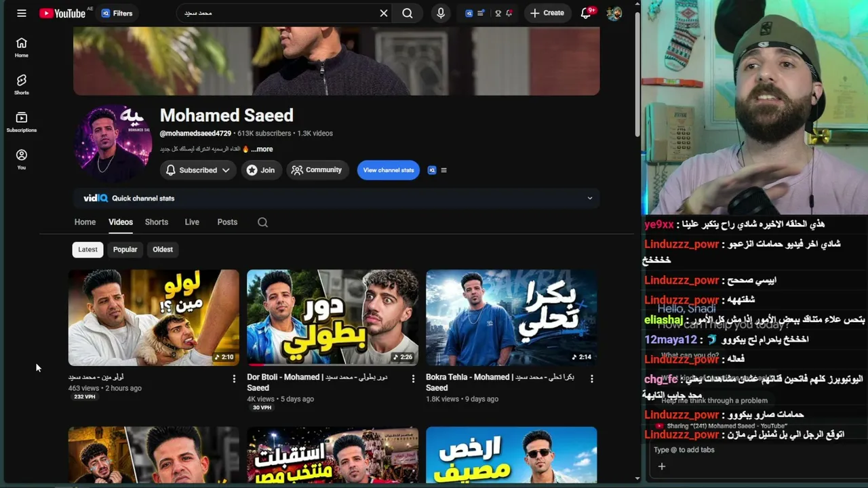This screenshot has height=488, width=868.
Task: Switch to the Shorts tab
Action: pyautogui.click(x=157, y=222)
